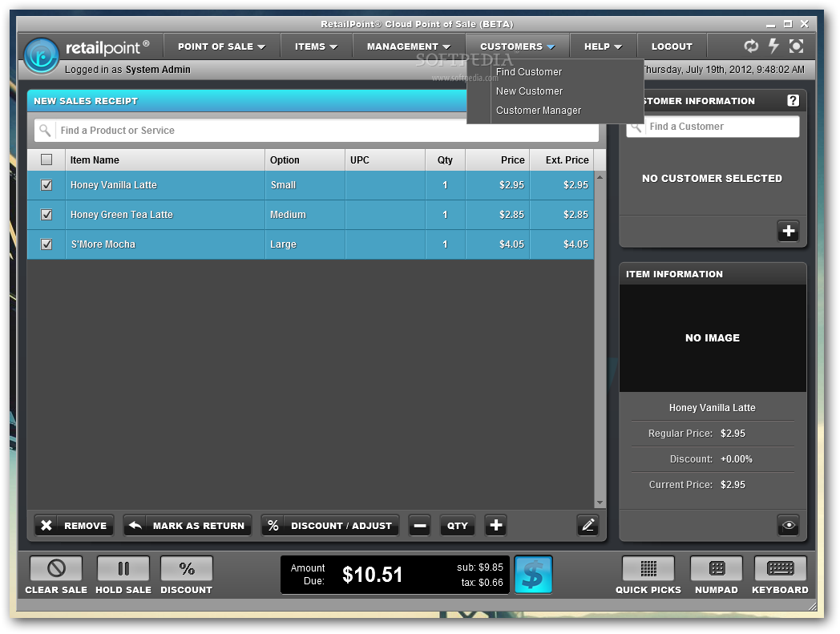The image size is (840, 634).
Task: Select the Honey Green Tea Latte item name
Action: 122,214
